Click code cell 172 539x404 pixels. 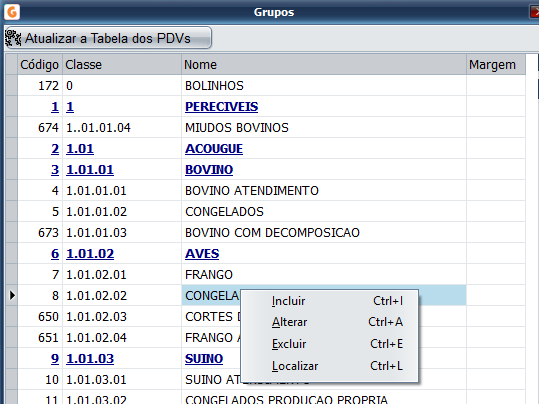40,86
